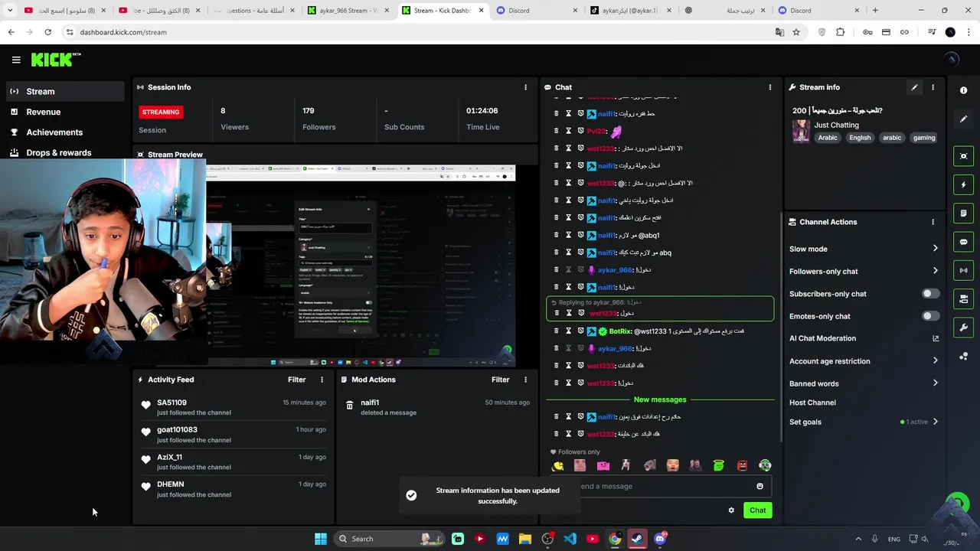
Task: Toggle the stream preview rail icon
Action: 963,156
